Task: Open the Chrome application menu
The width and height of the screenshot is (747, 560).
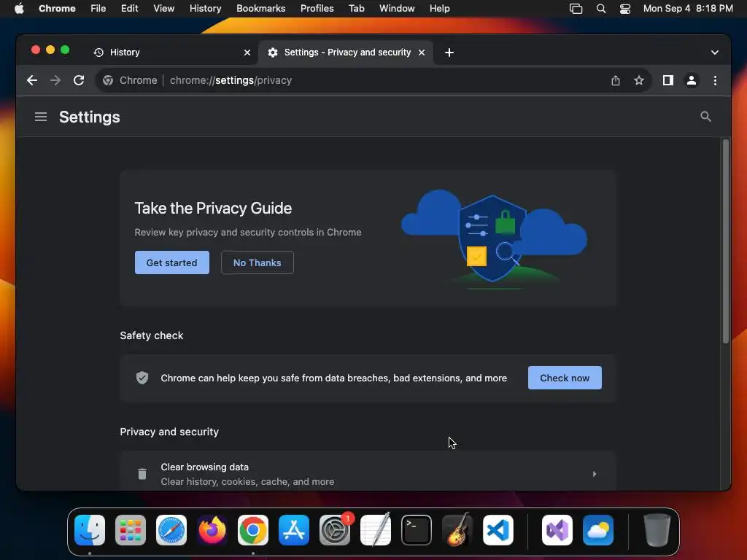Action: click(x=57, y=9)
